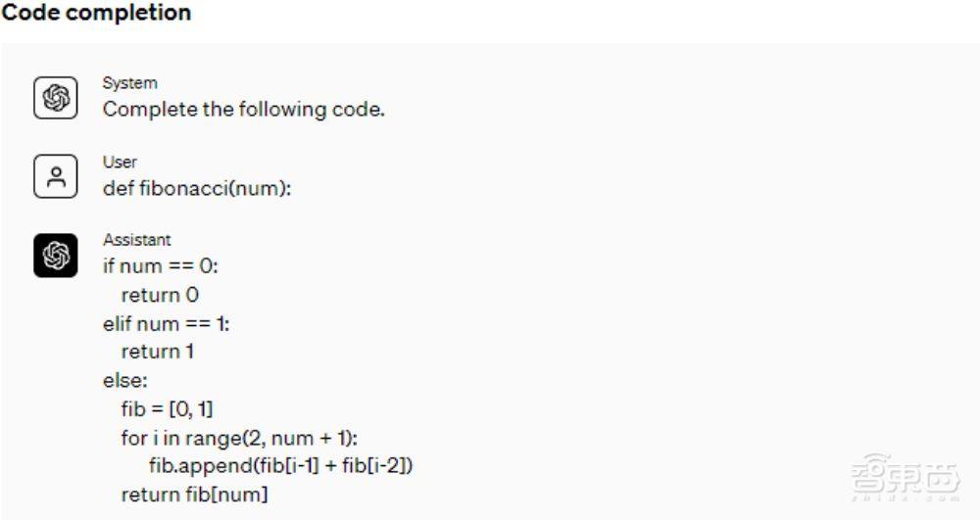Click the "System" role label
Viewport: 980px width, 520px height.
point(129,83)
